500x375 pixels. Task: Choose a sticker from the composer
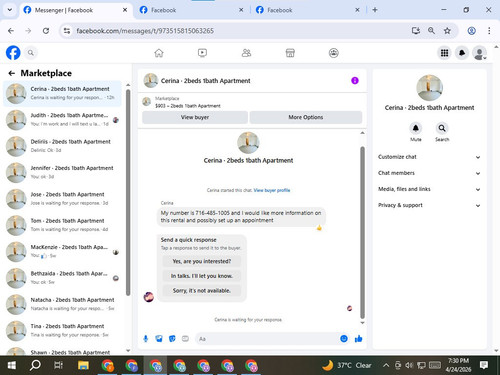click(x=172, y=339)
